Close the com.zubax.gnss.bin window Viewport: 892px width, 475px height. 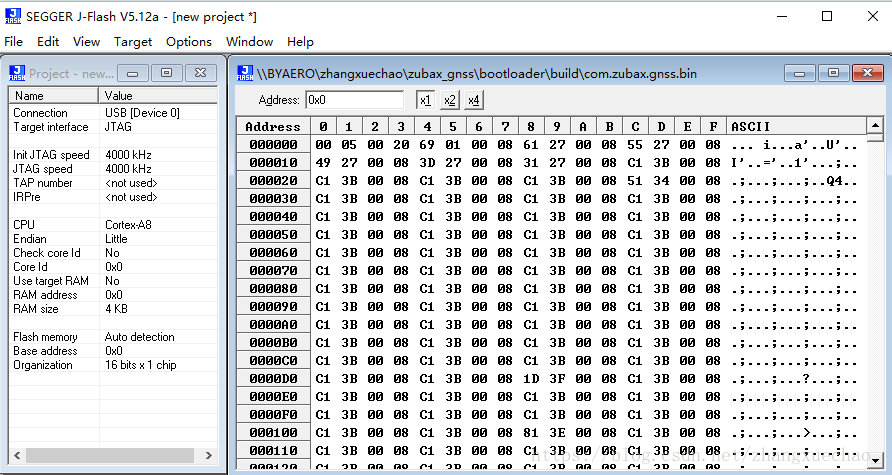point(868,73)
